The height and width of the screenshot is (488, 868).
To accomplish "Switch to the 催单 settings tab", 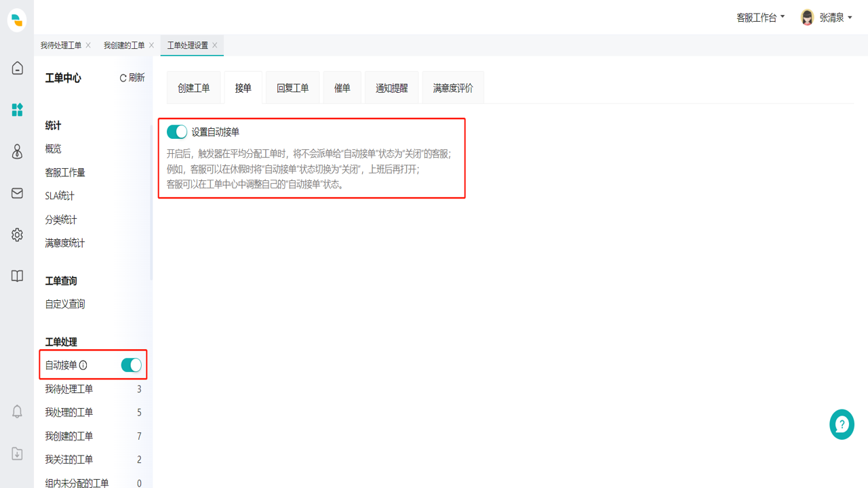I will (x=342, y=87).
